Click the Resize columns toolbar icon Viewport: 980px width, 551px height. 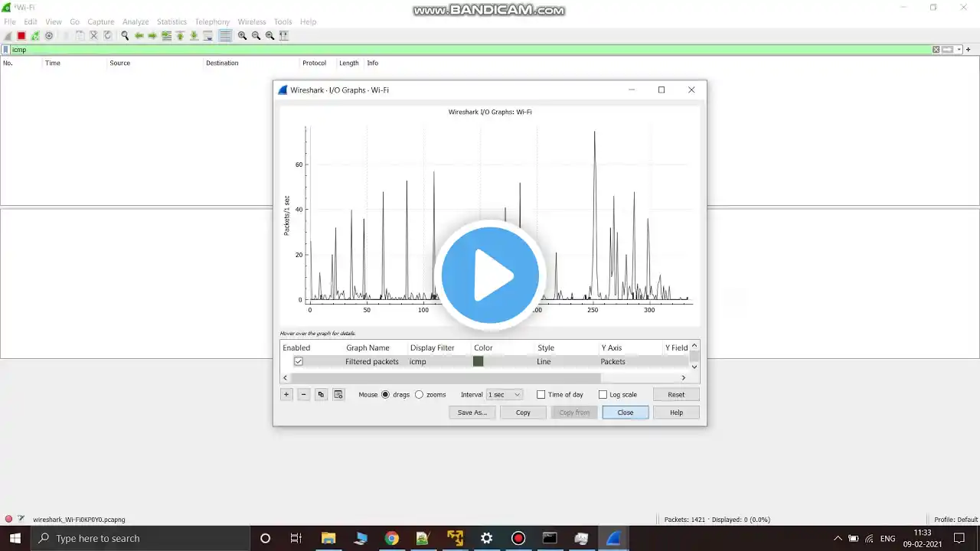pos(283,36)
